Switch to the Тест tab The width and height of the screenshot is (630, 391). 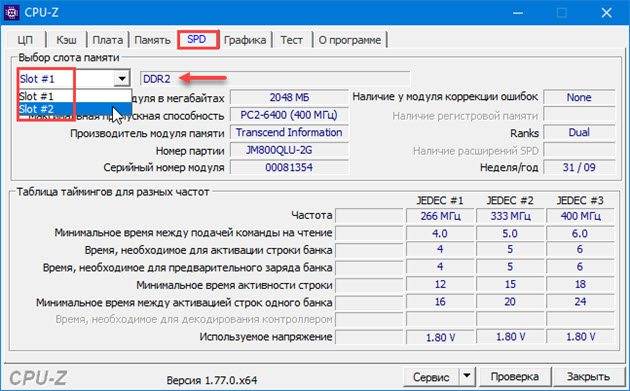pos(292,40)
